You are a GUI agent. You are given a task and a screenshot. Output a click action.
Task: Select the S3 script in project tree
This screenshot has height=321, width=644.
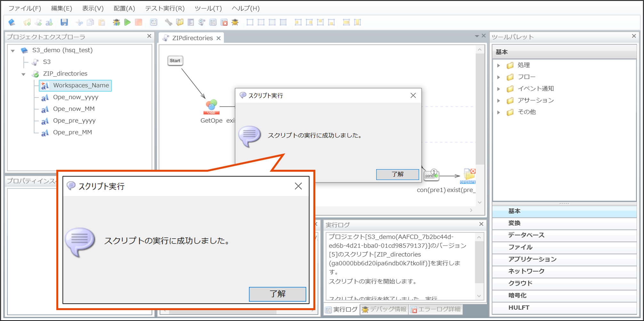47,62
